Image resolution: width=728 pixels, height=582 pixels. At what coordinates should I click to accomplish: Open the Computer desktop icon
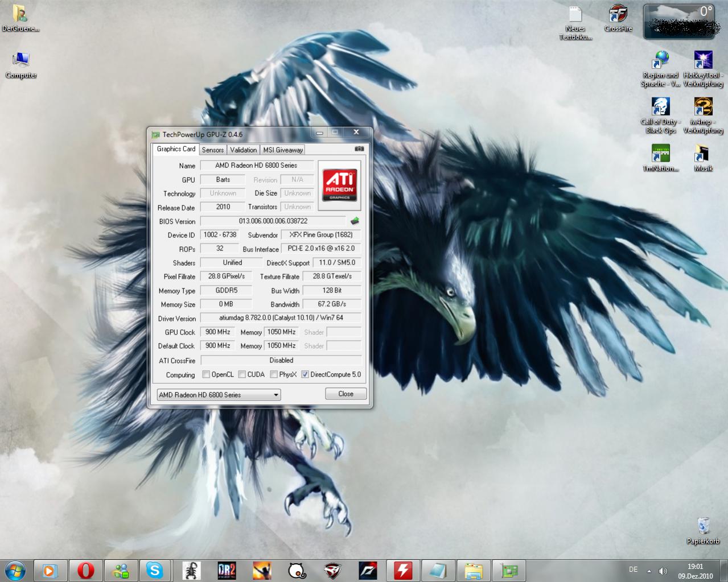tap(21, 65)
